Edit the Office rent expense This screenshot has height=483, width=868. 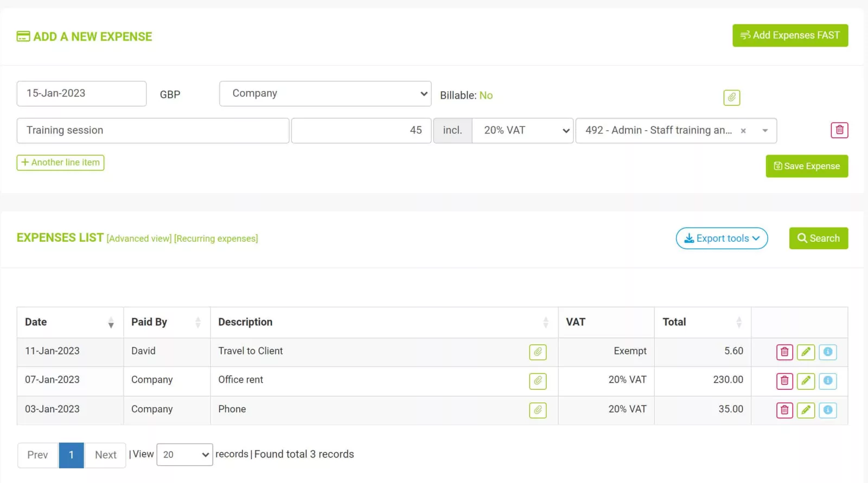tap(806, 381)
